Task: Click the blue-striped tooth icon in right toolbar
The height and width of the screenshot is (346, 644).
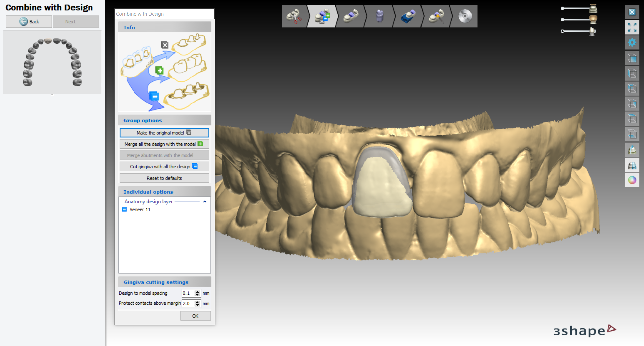Action: pos(632,150)
